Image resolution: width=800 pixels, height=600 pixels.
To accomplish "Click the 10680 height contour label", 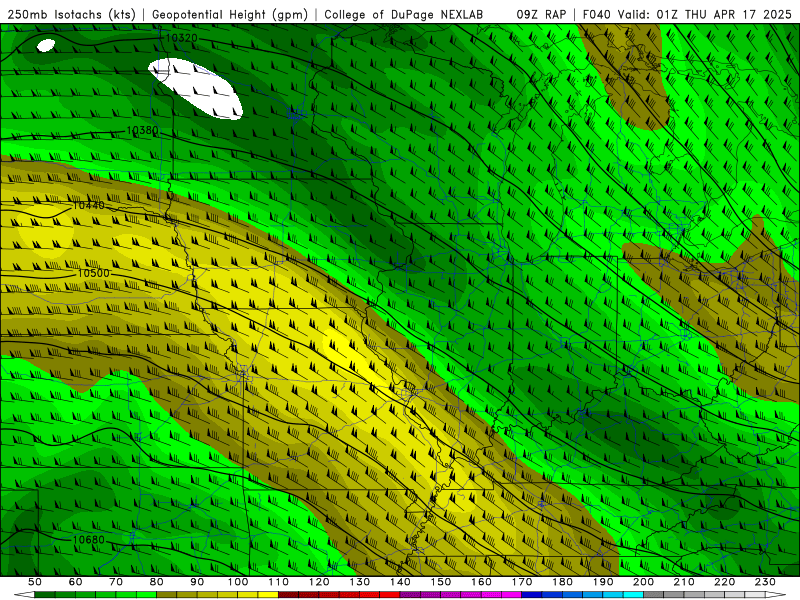I will coord(89,540).
